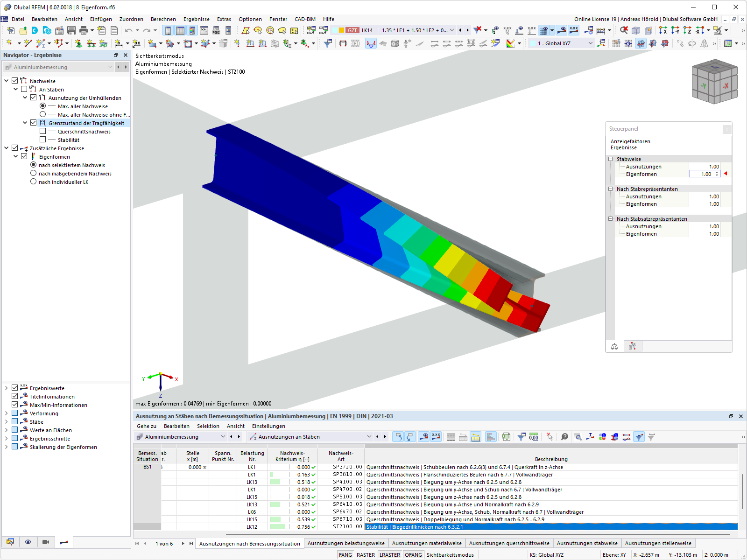Enable the Verformung checkbox
Viewport: 747px width, 560px height.
[15, 413]
